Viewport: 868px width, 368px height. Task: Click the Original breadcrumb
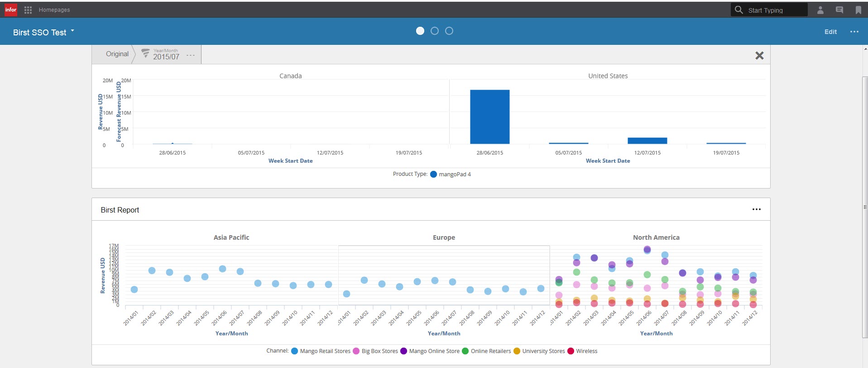click(117, 54)
